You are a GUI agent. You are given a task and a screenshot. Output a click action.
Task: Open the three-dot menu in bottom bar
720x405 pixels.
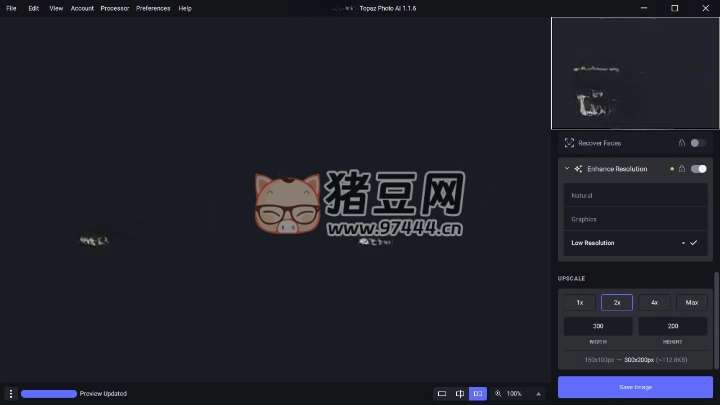click(11, 394)
